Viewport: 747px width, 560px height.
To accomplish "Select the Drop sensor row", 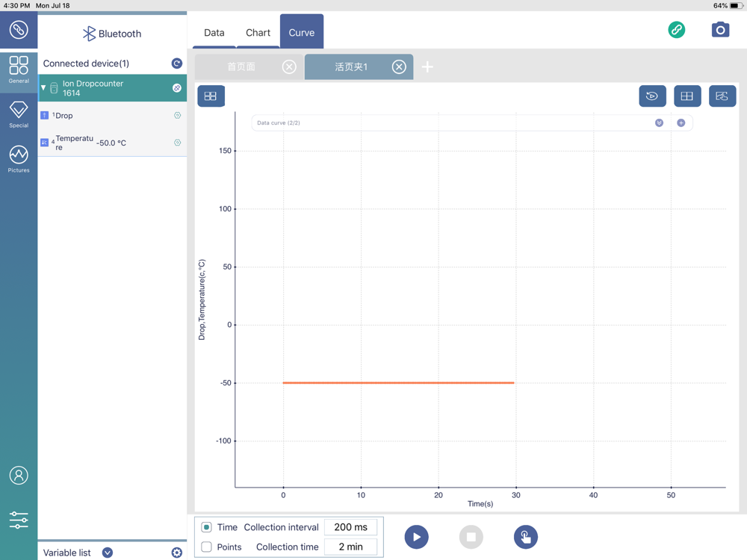I will click(x=113, y=115).
